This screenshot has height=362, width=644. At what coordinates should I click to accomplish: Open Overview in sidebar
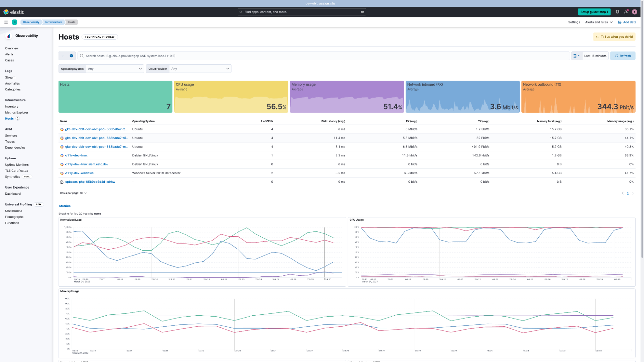pyautogui.click(x=12, y=48)
